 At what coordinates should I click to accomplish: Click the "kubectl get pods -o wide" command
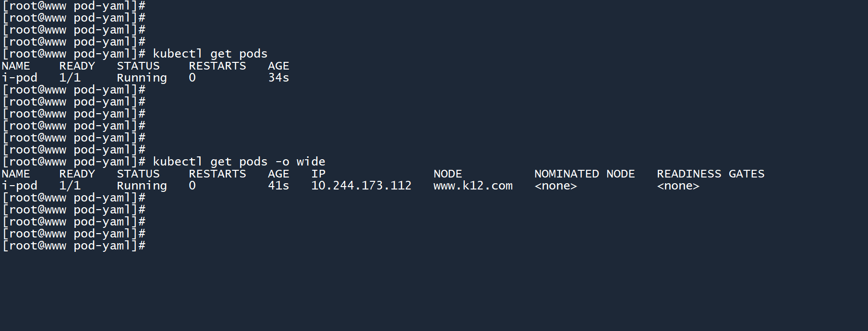[x=239, y=162]
